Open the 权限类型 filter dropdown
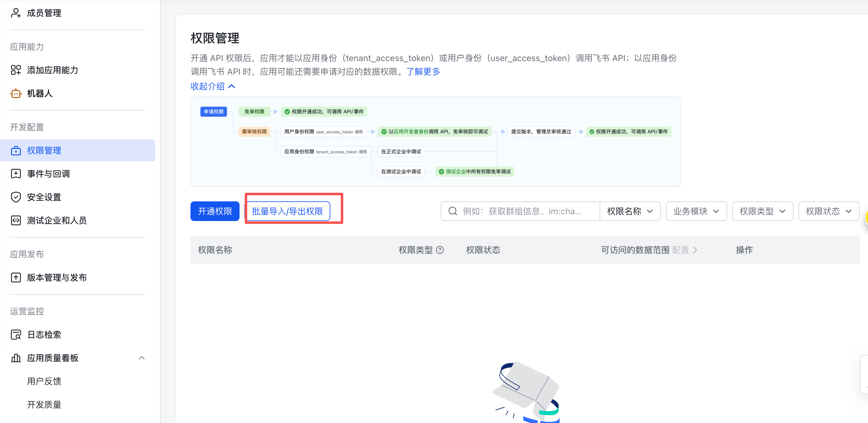This screenshot has height=423, width=868. (762, 211)
